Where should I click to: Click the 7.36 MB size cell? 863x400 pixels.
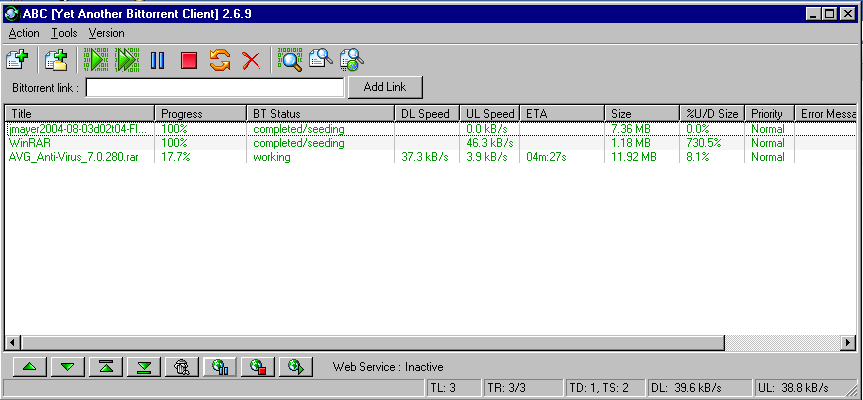tap(631, 129)
